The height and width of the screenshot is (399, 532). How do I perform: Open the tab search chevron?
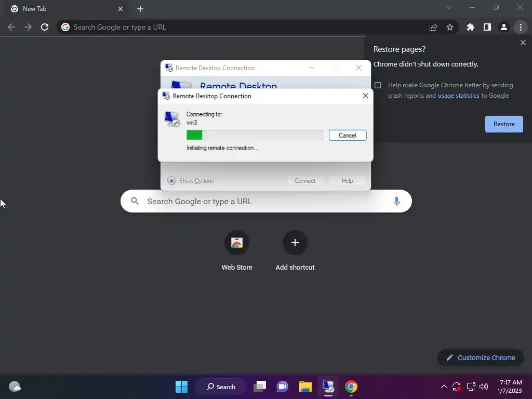point(448,7)
